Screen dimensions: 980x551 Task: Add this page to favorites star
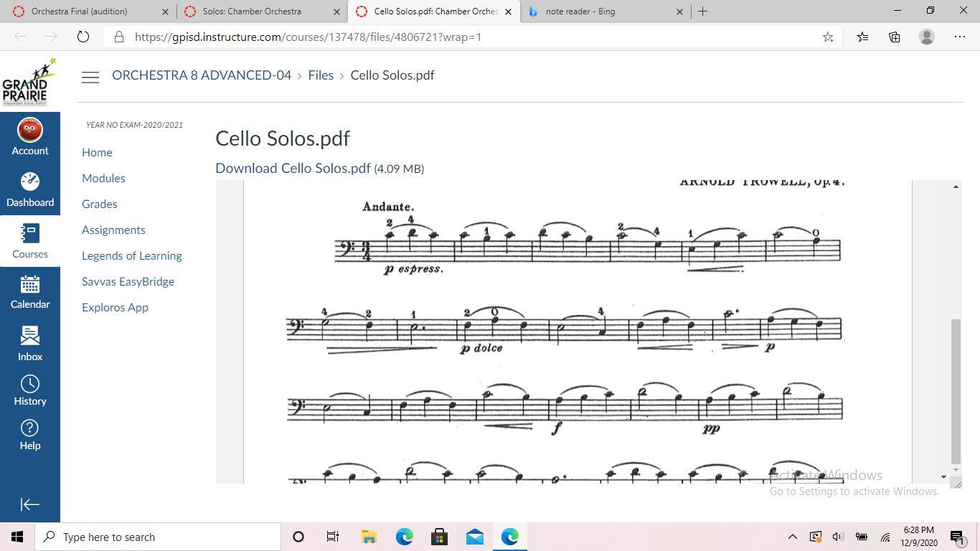[828, 37]
